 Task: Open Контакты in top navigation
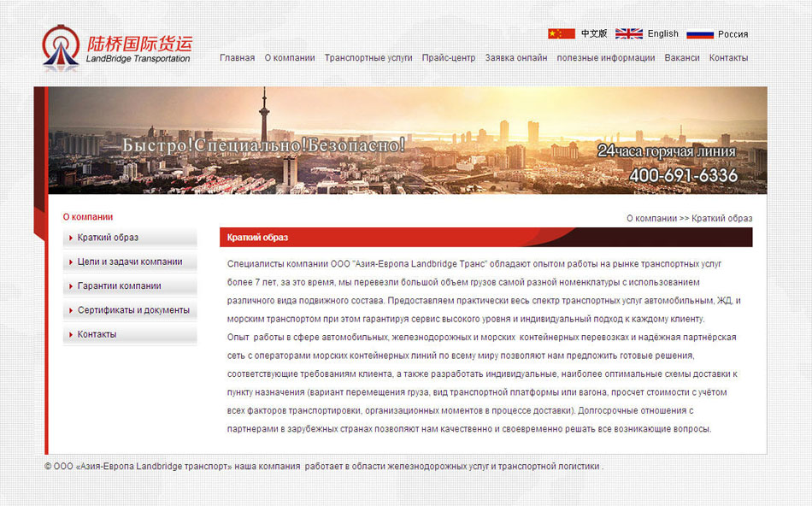click(x=728, y=58)
